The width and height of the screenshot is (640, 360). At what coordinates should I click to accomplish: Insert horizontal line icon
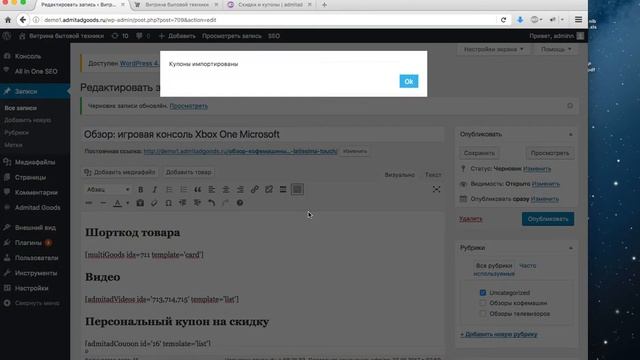(103, 203)
